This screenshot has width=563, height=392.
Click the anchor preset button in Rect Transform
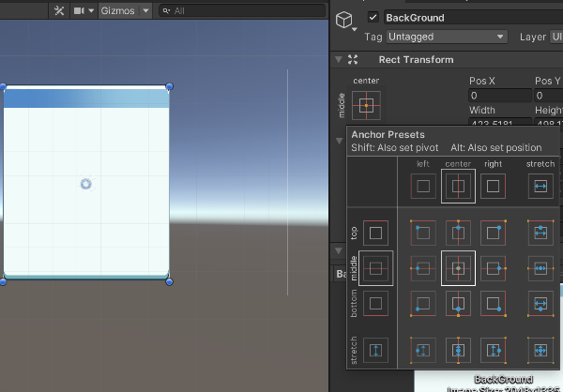(x=366, y=106)
